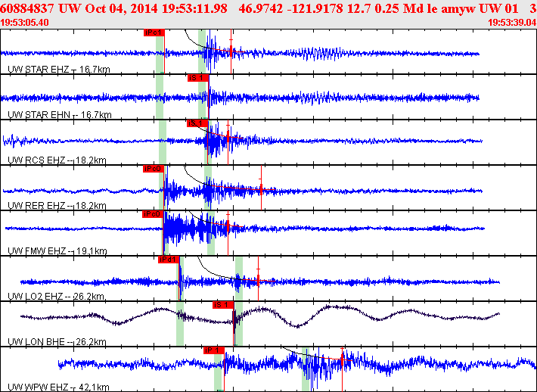Select the iS 1 pick flag on LON BHE
The width and height of the screenshot is (537, 392).
point(223,305)
